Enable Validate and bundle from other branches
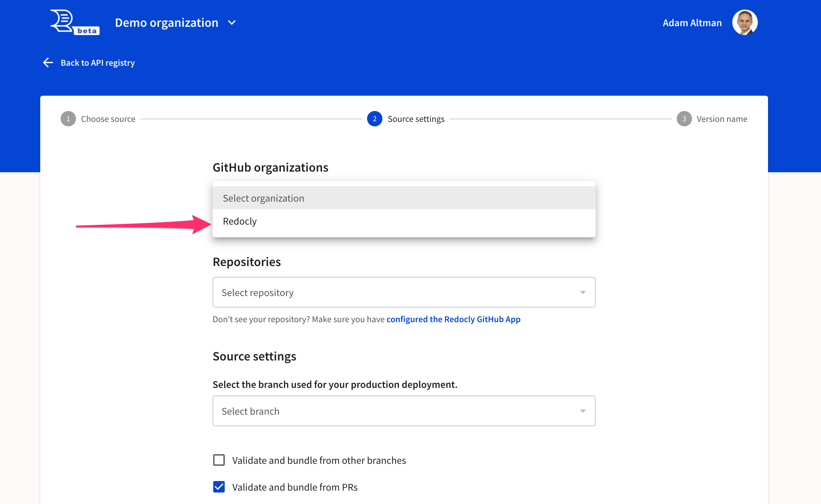The image size is (821, 504). (219, 460)
